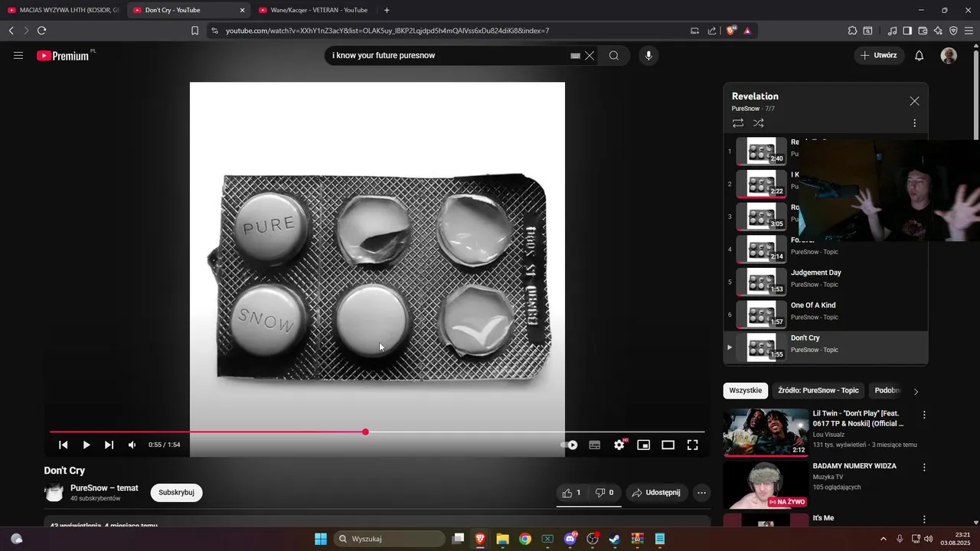
Task: Bookmark this page
Action: (194, 31)
